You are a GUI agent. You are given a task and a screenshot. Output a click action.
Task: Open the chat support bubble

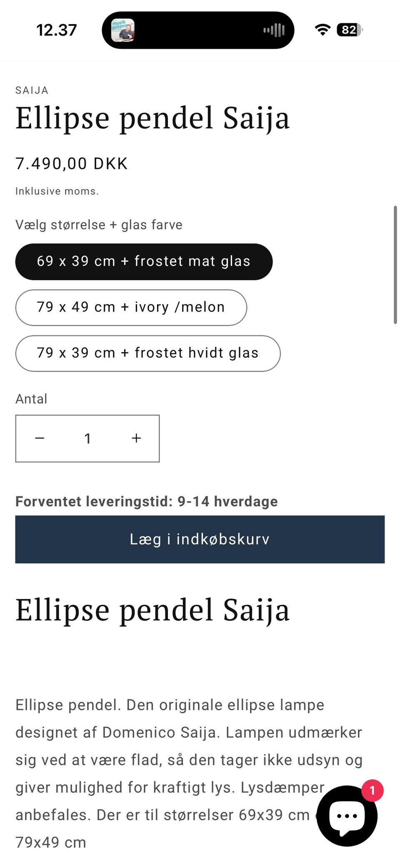[347, 816]
